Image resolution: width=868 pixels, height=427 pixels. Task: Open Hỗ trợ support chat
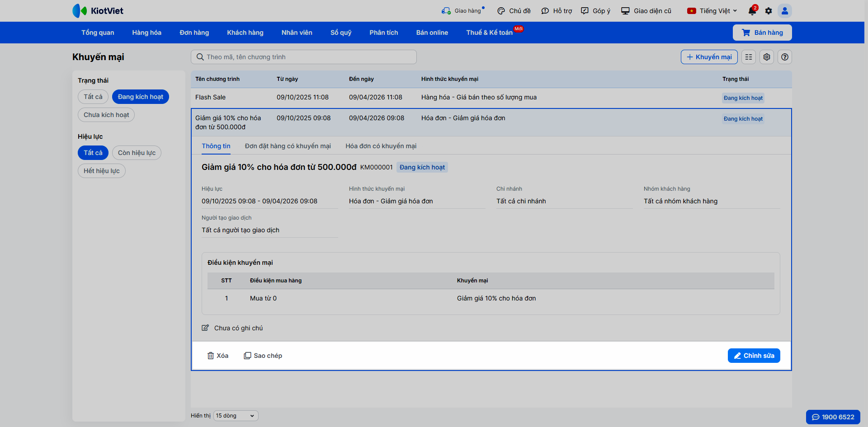(557, 11)
